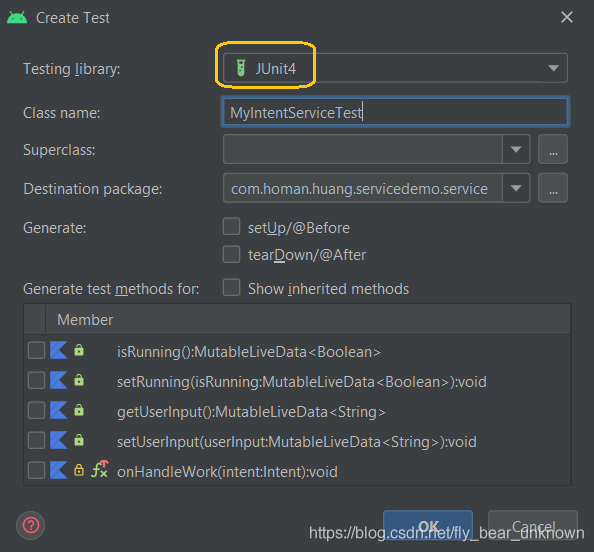
Task: Click the Generate test methods for label
Action: coord(111,289)
